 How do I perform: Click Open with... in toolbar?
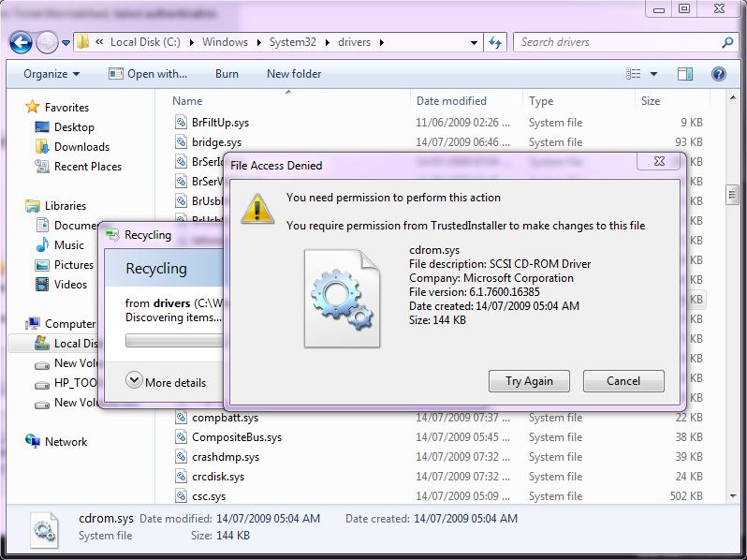pos(148,74)
